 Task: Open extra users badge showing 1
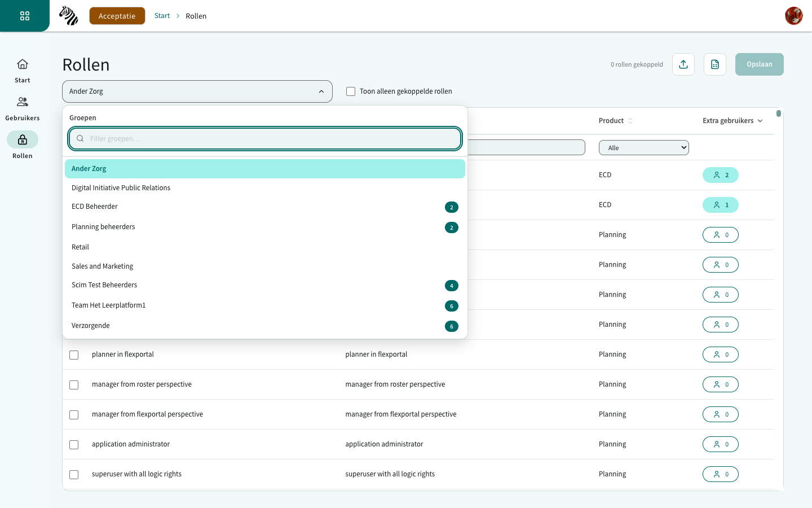[x=721, y=205]
